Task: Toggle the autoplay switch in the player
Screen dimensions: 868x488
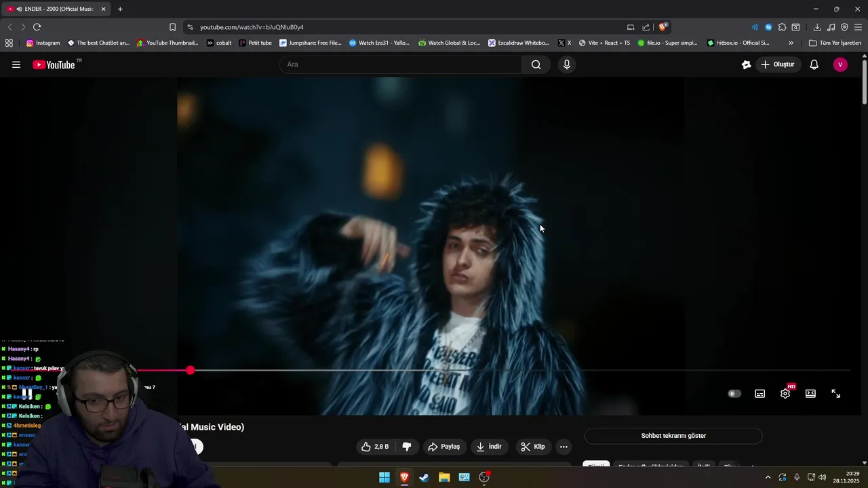Action: click(x=734, y=394)
